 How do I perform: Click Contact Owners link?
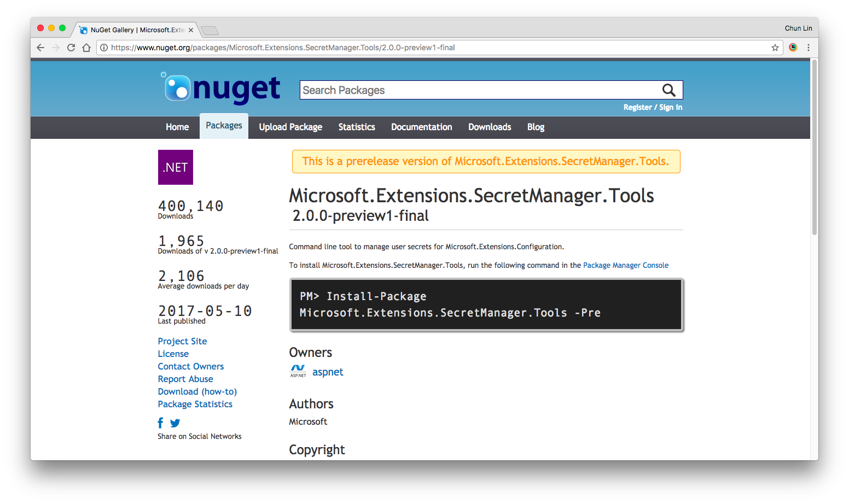[190, 366]
